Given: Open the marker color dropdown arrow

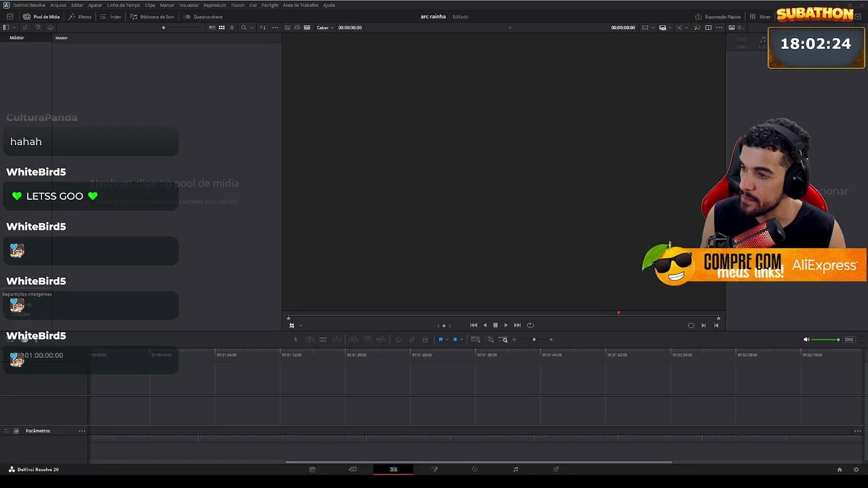Looking at the screenshot, I should pyautogui.click(x=461, y=340).
